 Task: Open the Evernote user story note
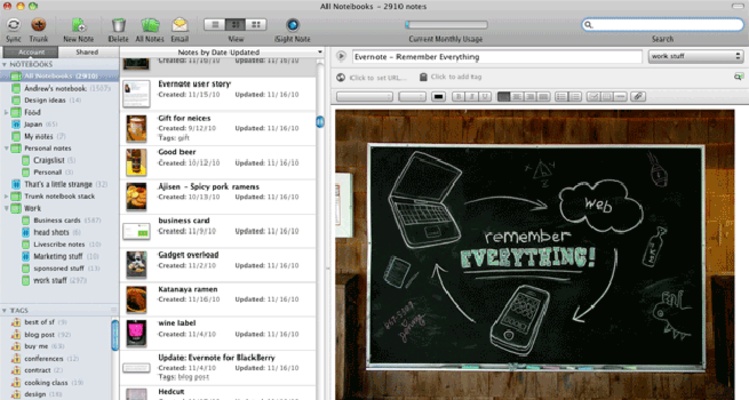(218, 94)
